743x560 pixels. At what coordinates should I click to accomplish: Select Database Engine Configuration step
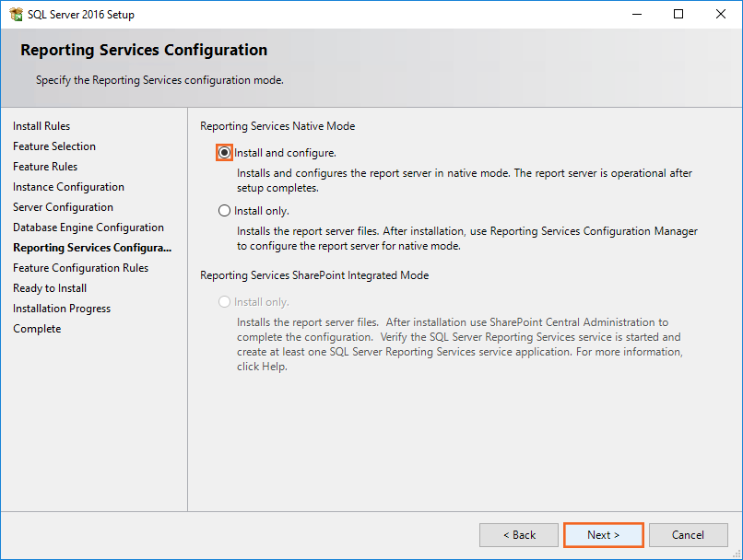point(88,227)
